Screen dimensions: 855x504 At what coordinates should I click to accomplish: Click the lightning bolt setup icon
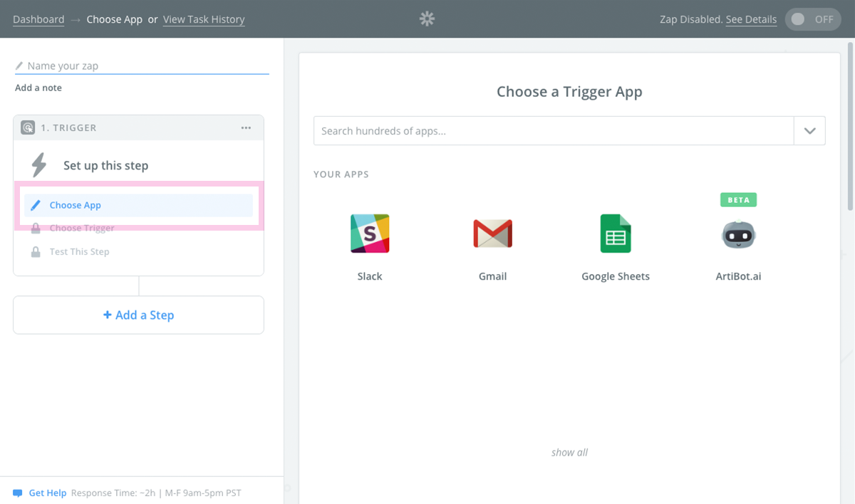pyautogui.click(x=39, y=165)
